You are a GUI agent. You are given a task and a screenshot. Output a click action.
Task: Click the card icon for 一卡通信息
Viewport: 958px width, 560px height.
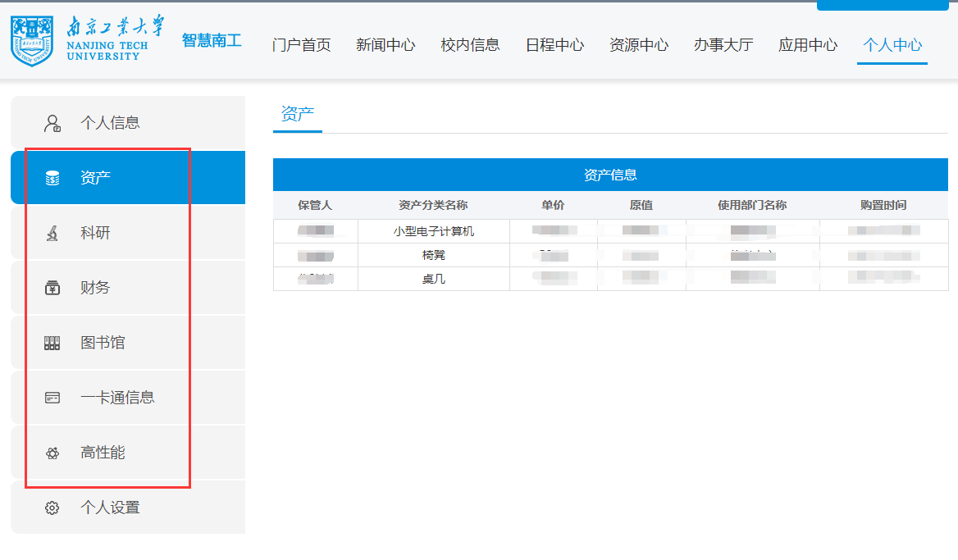(x=52, y=398)
